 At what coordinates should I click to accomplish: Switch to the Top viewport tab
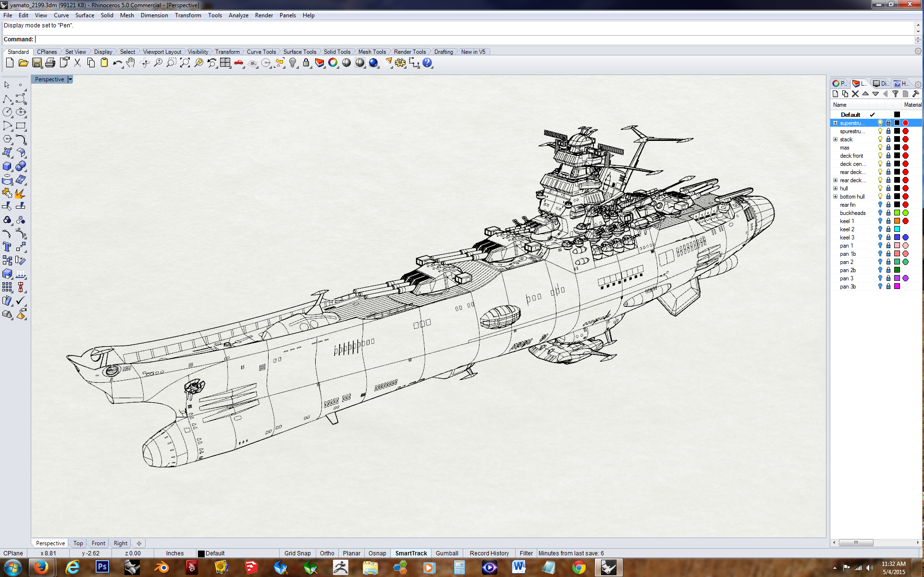pos(78,543)
